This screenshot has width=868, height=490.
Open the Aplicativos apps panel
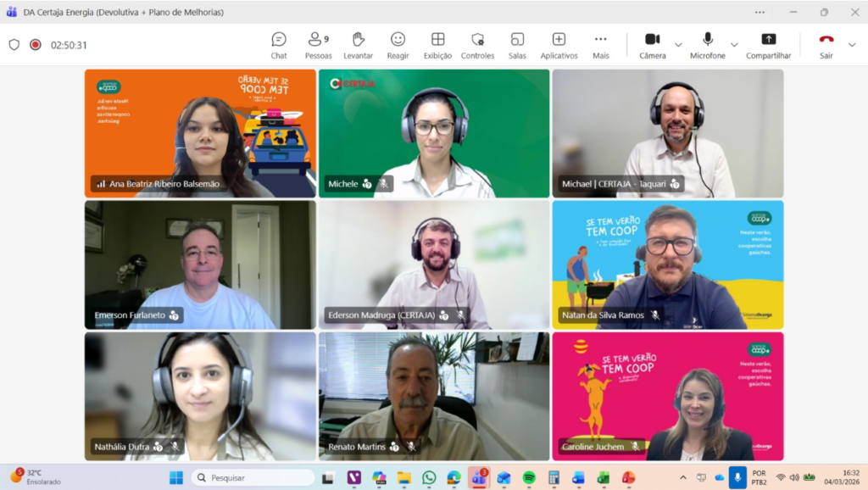[559, 45]
